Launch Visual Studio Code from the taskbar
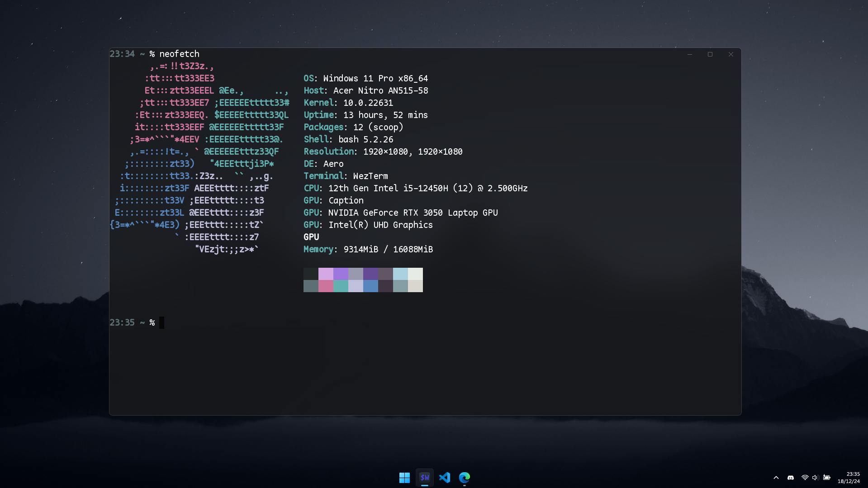The width and height of the screenshot is (868, 488). (445, 478)
